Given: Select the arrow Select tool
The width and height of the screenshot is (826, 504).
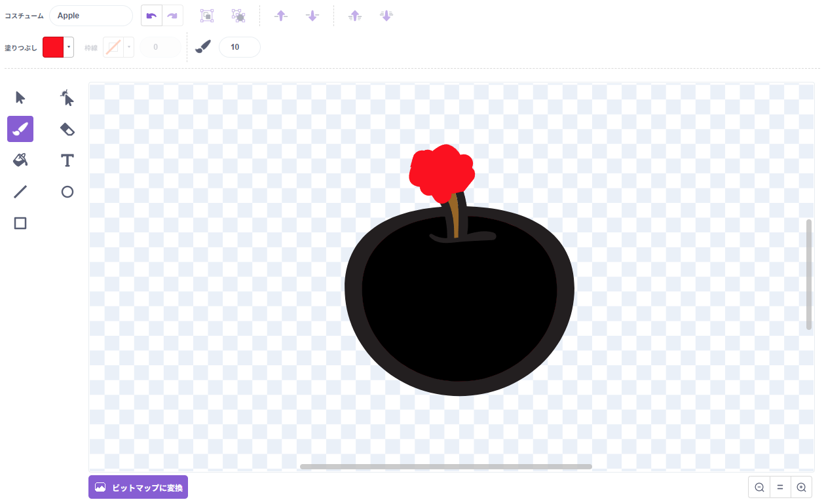Looking at the screenshot, I should tap(20, 98).
